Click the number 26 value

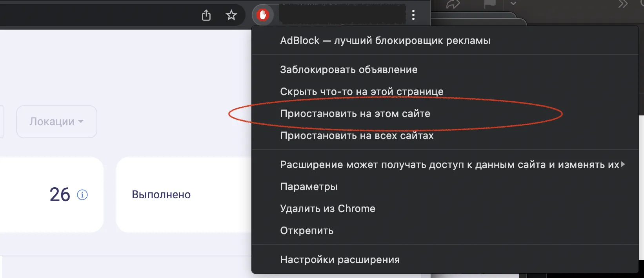point(60,194)
